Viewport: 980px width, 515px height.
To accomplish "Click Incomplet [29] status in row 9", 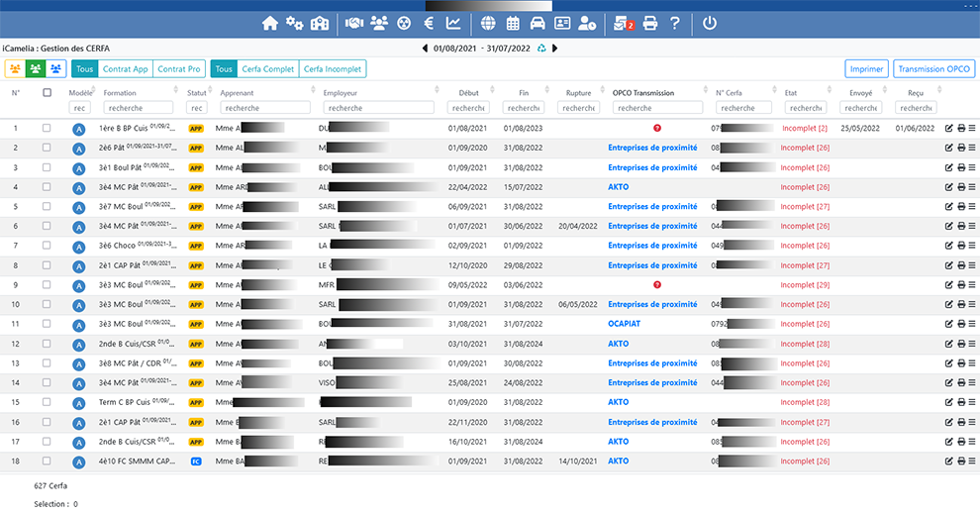I will [x=805, y=285].
